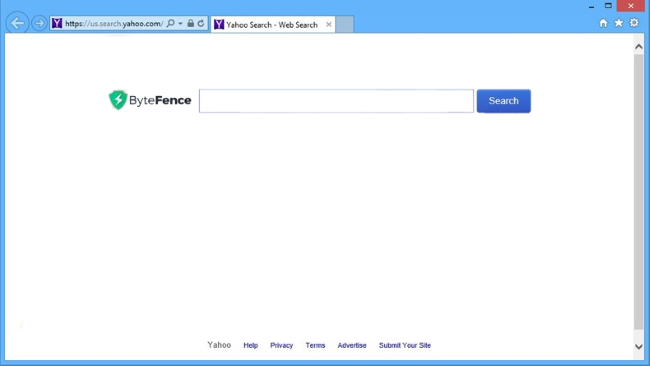Click the vertical scrollbar thumb

(x=638, y=192)
